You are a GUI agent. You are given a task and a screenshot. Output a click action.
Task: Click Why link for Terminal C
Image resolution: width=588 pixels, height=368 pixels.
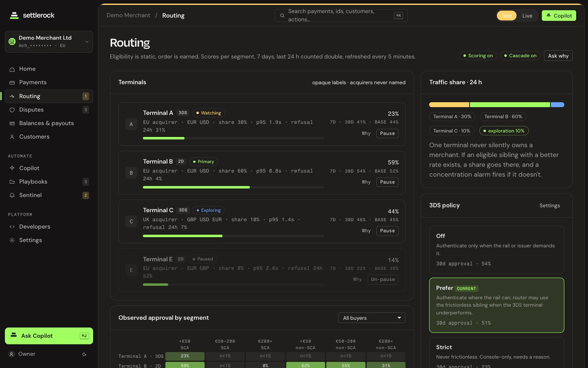[x=366, y=231]
